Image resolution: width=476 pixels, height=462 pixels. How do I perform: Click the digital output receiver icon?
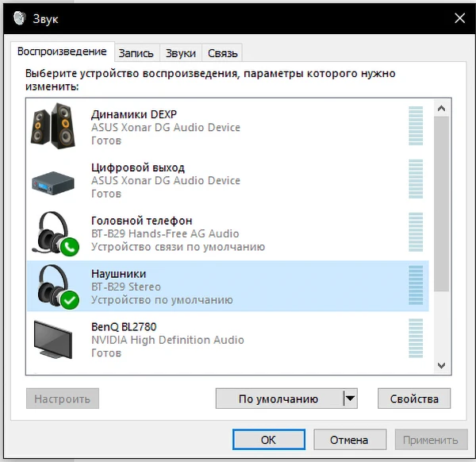click(x=53, y=183)
